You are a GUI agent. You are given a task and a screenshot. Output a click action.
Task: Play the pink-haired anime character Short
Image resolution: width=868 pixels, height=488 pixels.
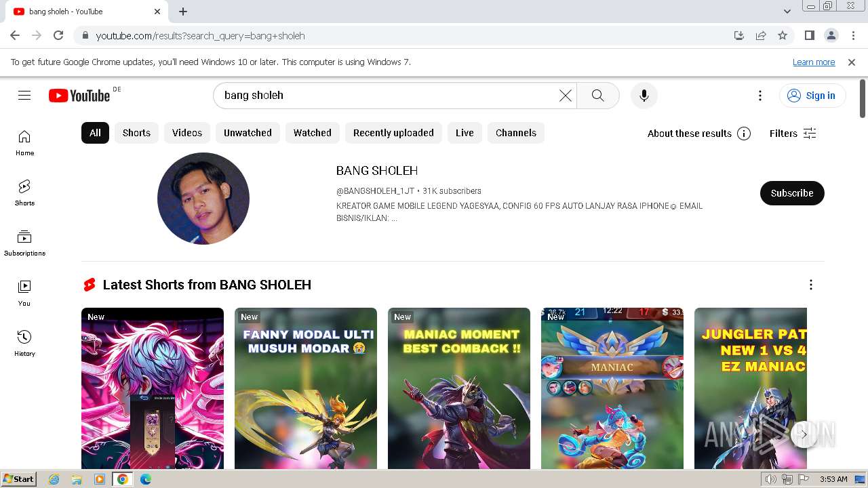[153, 388]
